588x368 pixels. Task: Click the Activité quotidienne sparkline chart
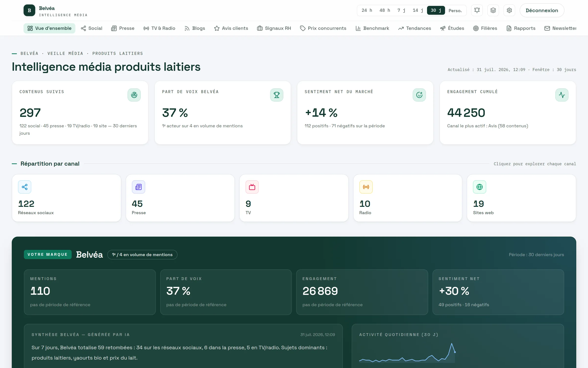pos(407,353)
